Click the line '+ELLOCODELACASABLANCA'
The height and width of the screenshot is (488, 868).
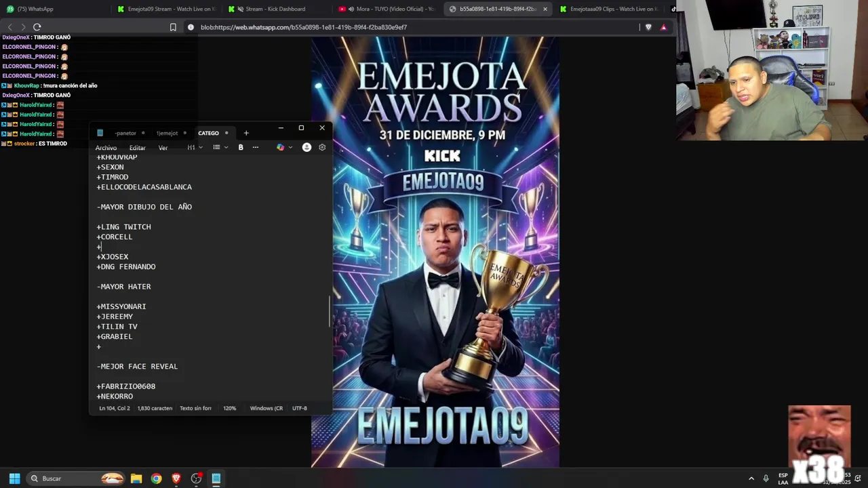coord(144,187)
